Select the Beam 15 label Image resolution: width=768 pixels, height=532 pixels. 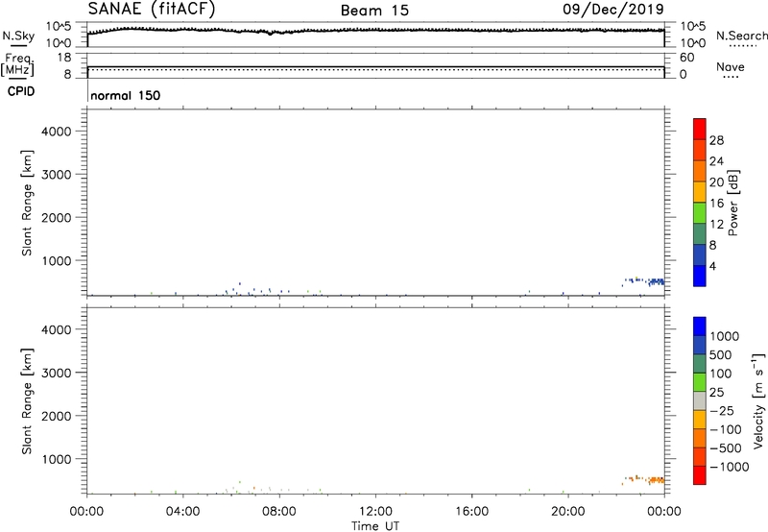point(374,11)
